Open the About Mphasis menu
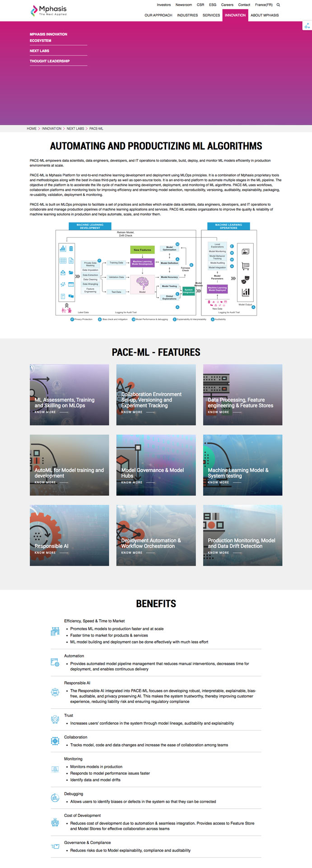This screenshot has width=312, height=868. pyautogui.click(x=265, y=15)
